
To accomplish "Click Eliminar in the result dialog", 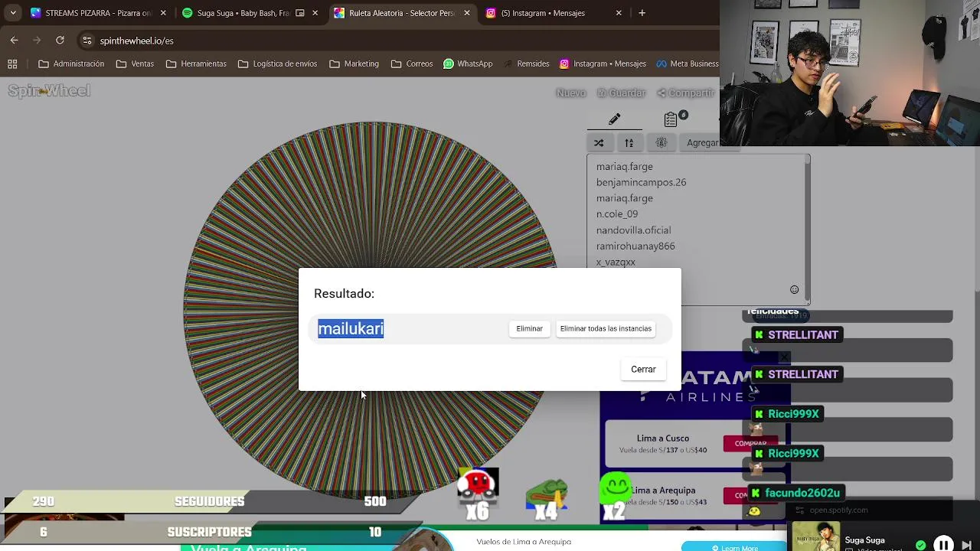I will tap(529, 328).
